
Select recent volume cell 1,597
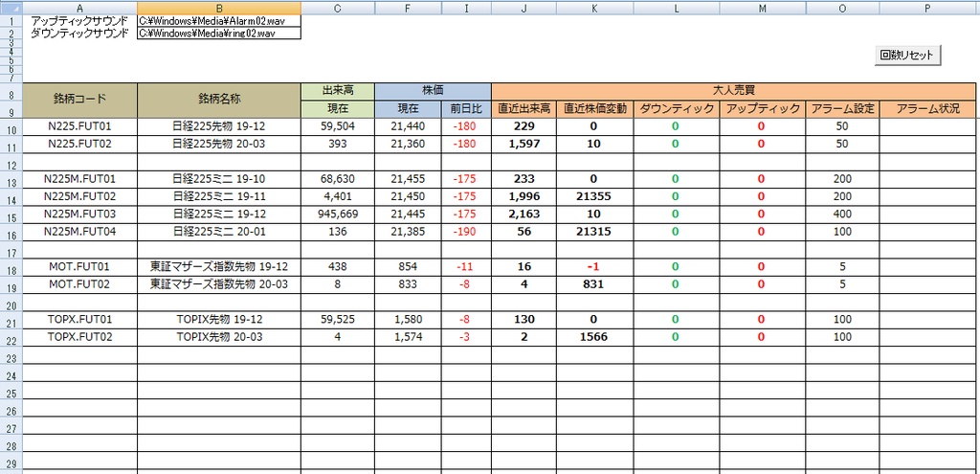tap(523, 144)
